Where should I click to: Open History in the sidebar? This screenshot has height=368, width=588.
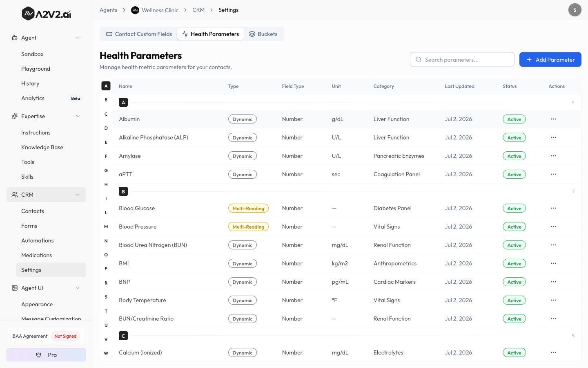30,83
